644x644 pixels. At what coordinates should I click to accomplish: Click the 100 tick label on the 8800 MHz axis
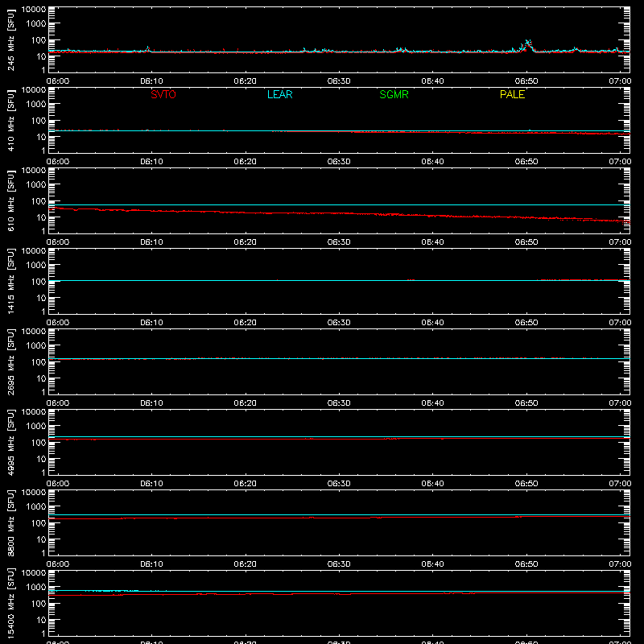39,523
